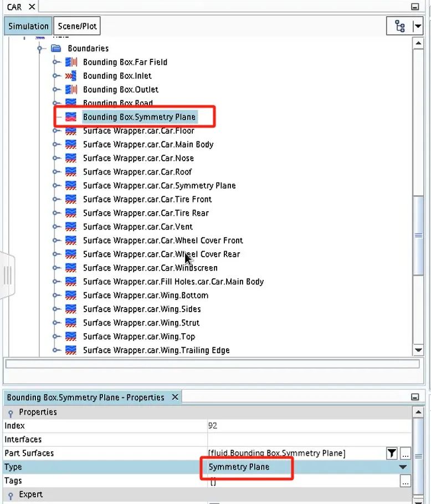Open the tree view options dropdown arrow

[418, 26]
